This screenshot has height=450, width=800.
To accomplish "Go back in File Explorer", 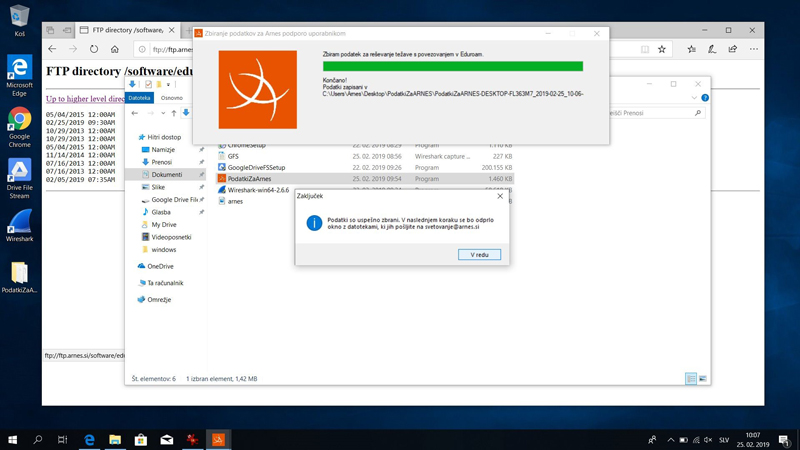I will [x=135, y=113].
